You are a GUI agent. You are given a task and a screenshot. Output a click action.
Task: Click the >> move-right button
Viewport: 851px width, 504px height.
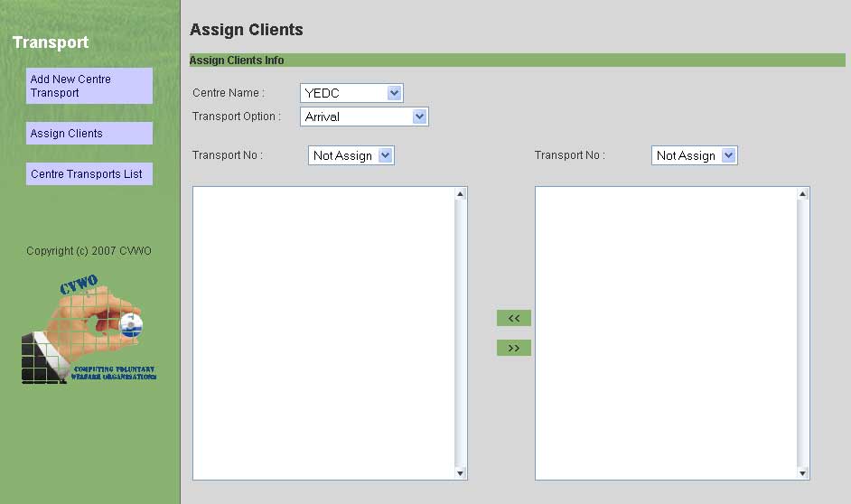point(513,348)
